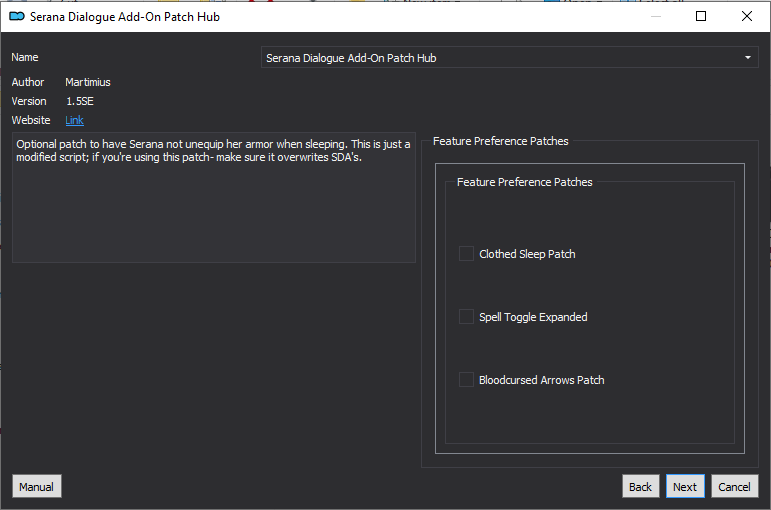Cancel the installer dialog

pyautogui.click(x=734, y=487)
